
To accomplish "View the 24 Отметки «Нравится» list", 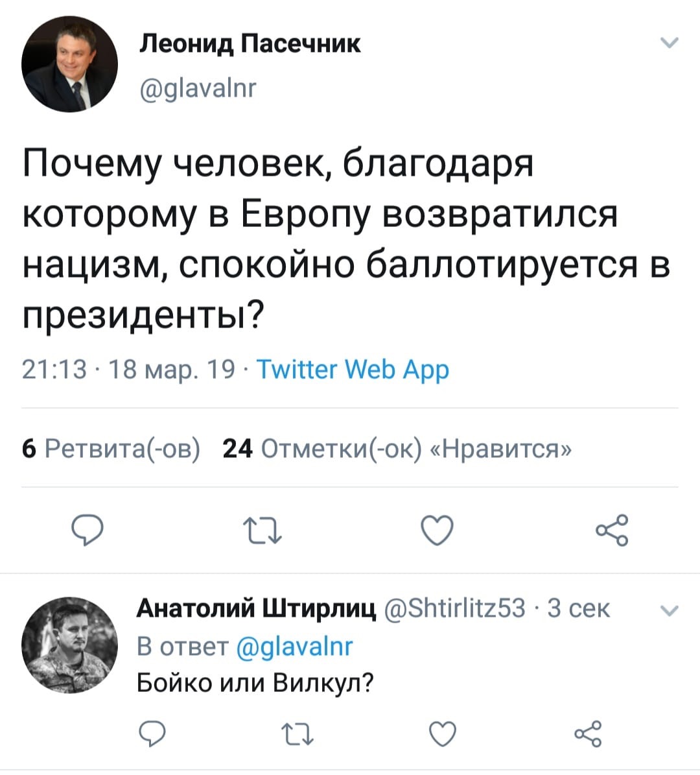I will tap(397, 447).
